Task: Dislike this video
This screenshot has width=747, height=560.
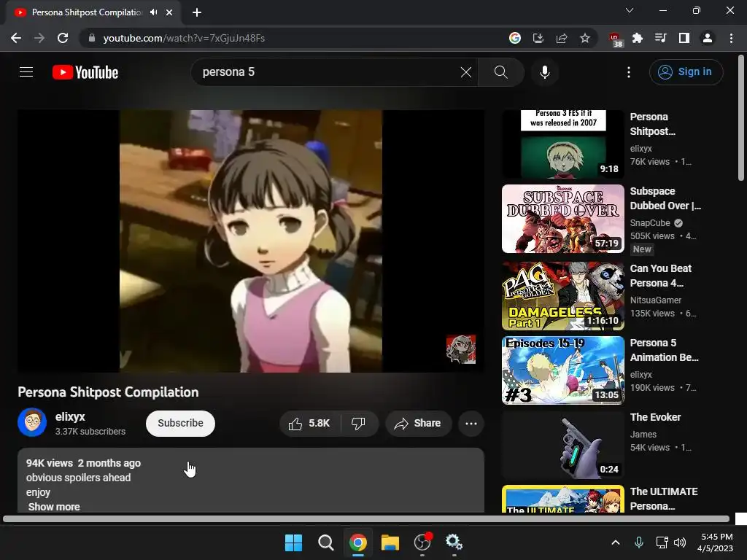Action: (x=358, y=424)
